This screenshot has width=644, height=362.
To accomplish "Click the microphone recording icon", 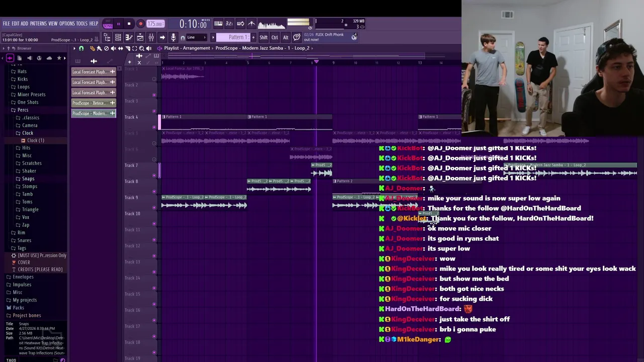I will (173, 37).
